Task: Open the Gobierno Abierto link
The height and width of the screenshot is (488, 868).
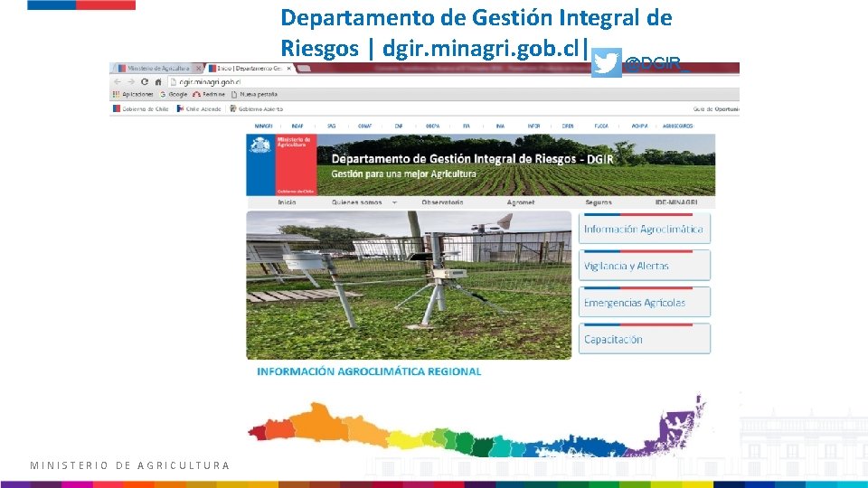Action: click(256, 109)
